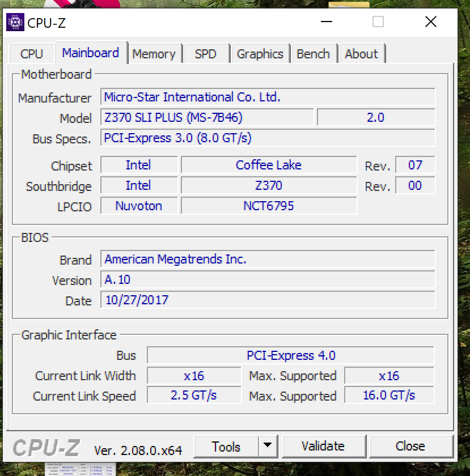
Task: Click the Tools button
Action: click(226, 447)
